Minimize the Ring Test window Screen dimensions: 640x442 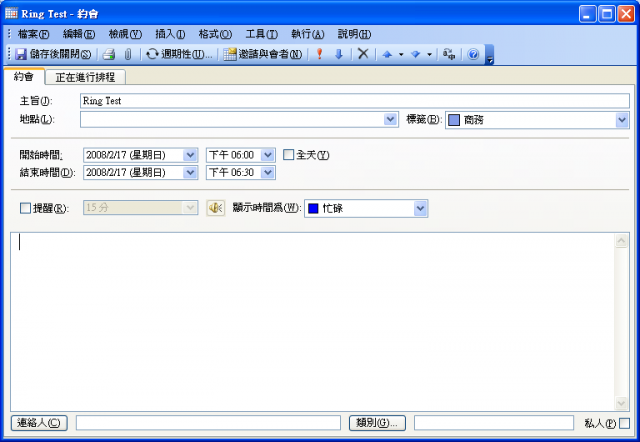(x=587, y=14)
